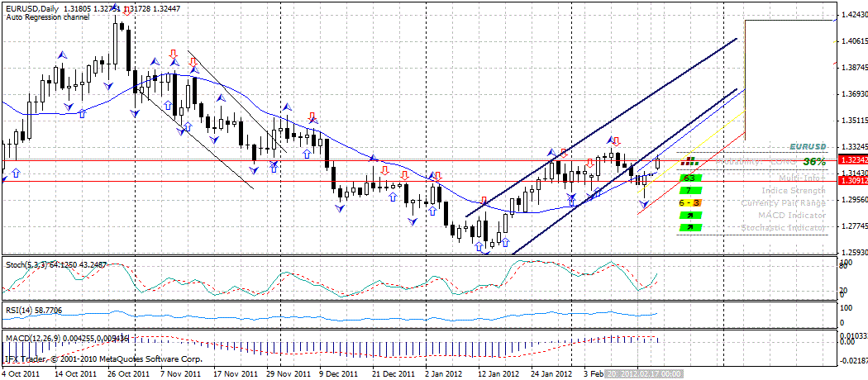
Task: Click the 1.40615 price axis label
Action: click(x=853, y=41)
